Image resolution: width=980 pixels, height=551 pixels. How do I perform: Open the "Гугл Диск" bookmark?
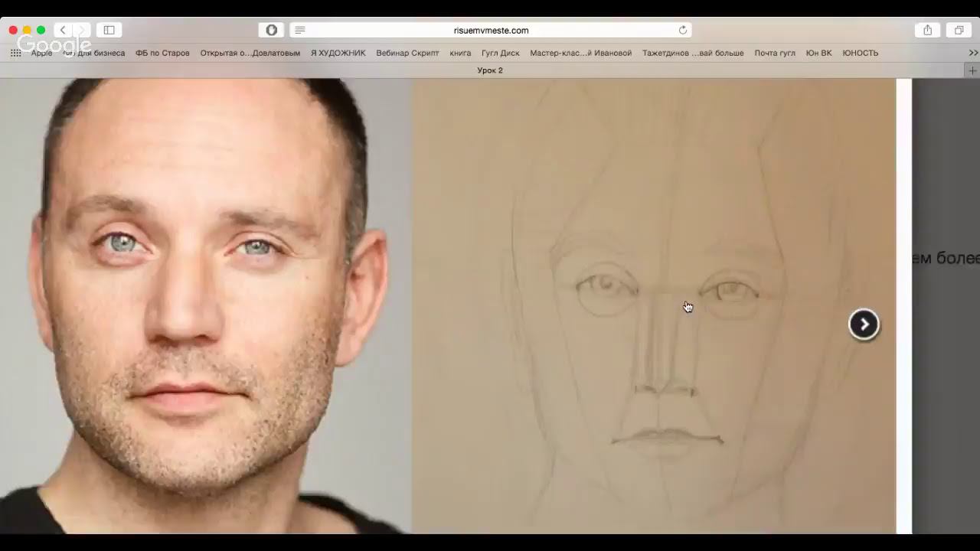500,53
